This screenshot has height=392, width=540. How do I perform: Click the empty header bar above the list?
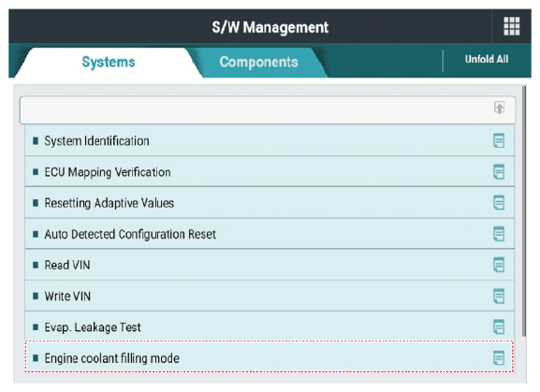pyautogui.click(x=268, y=109)
